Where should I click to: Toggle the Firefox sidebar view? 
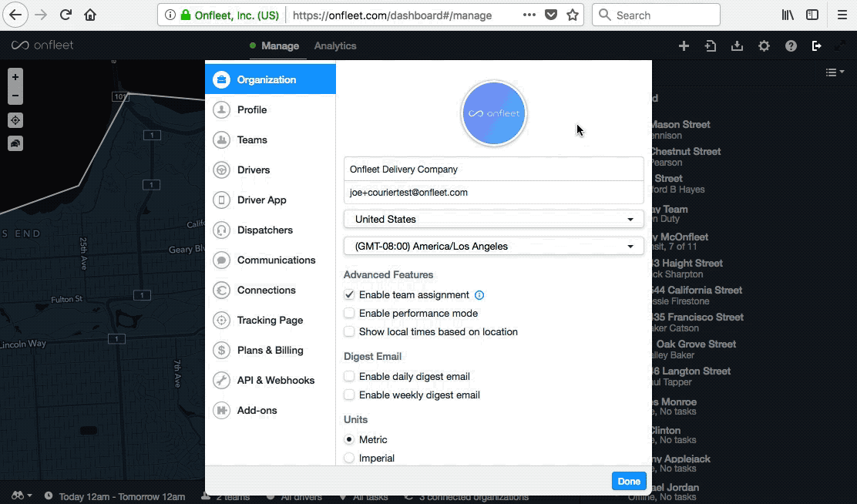[x=812, y=15]
